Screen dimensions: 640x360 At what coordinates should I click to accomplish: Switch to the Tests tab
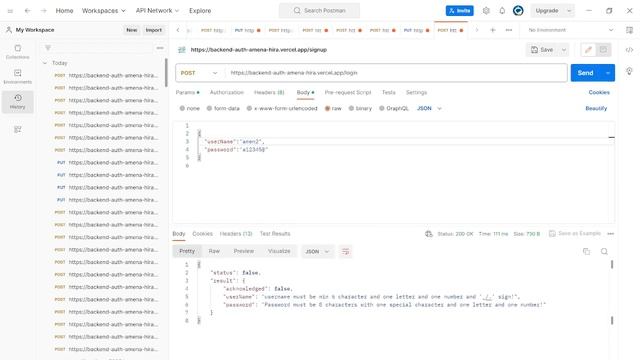click(389, 93)
